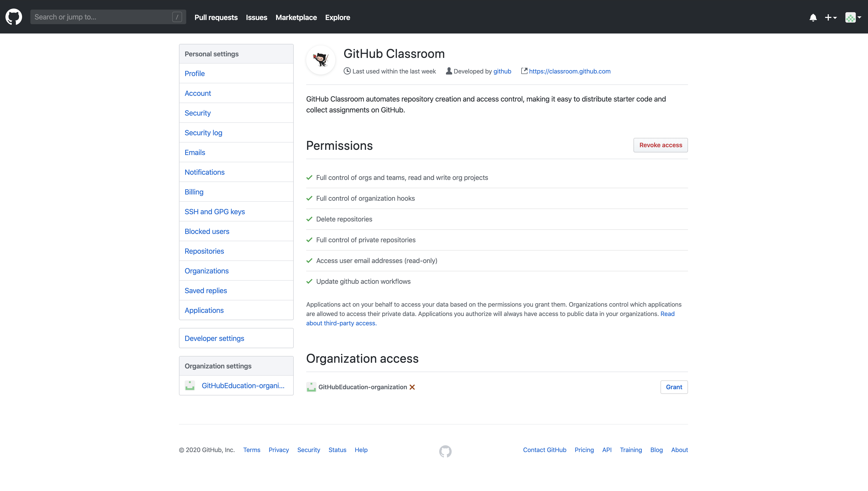Click the external link icon before classroom URL
The width and height of the screenshot is (868, 491).
coord(524,71)
